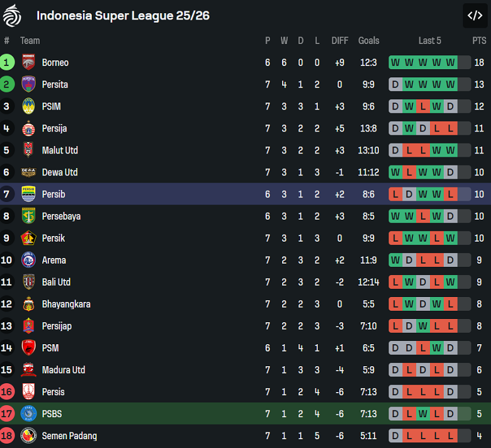The width and height of the screenshot is (491, 448).
Task: Sort table by PTS column header
Action: pyautogui.click(x=479, y=40)
